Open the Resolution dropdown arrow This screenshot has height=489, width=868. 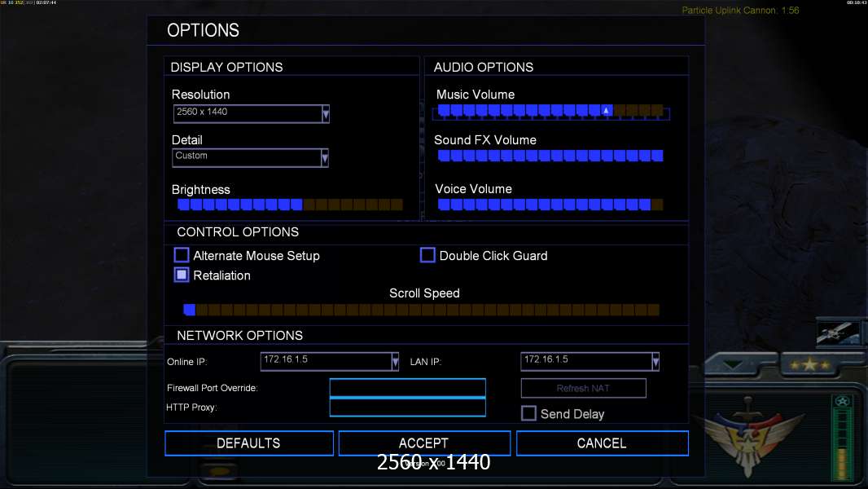pyautogui.click(x=326, y=114)
